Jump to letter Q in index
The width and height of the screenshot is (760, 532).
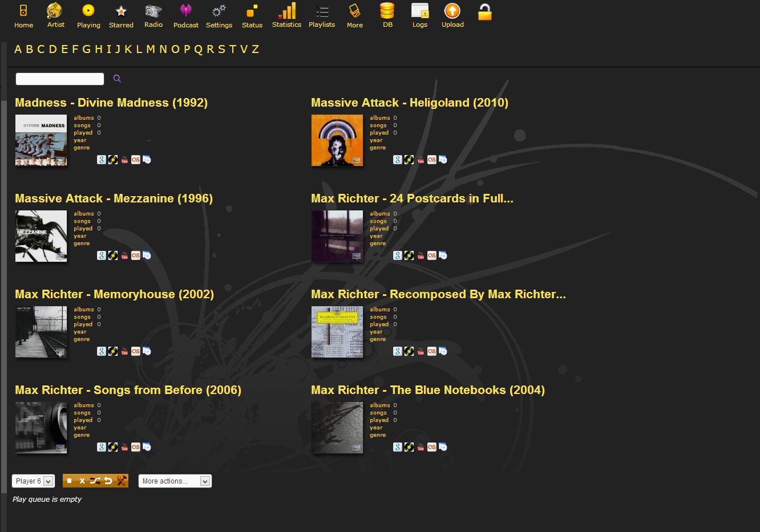coord(198,50)
